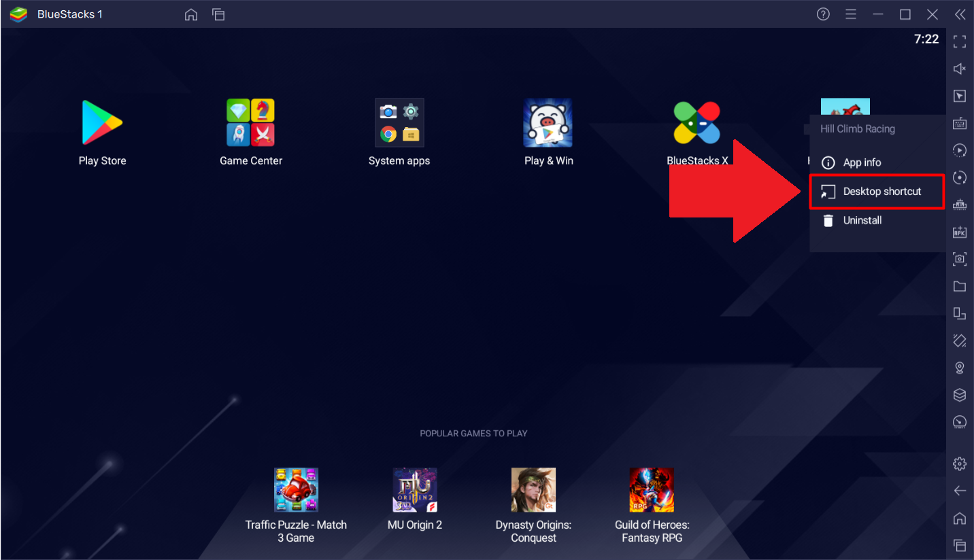Image resolution: width=974 pixels, height=560 pixels.
Task: Choose Desktop shortcut in context menu
Action: pos(877,192)
